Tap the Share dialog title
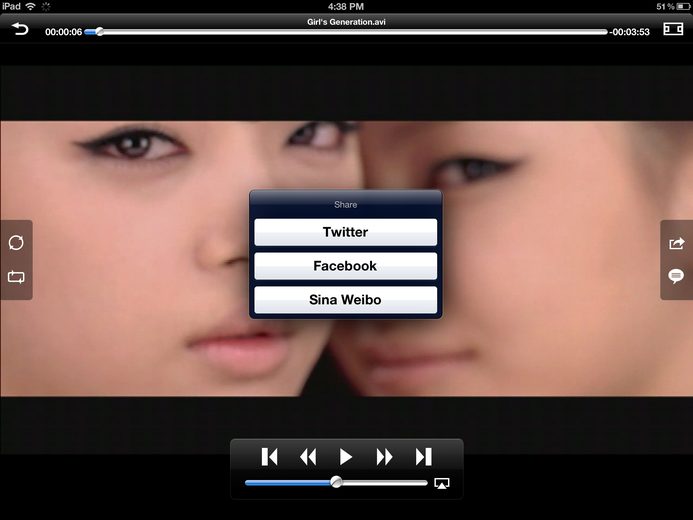Screen dimensions: 693x520 tap(345, 205)
